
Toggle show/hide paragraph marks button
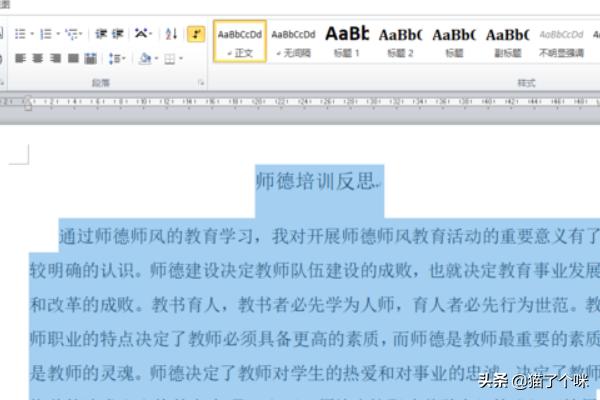click(196, 34)
